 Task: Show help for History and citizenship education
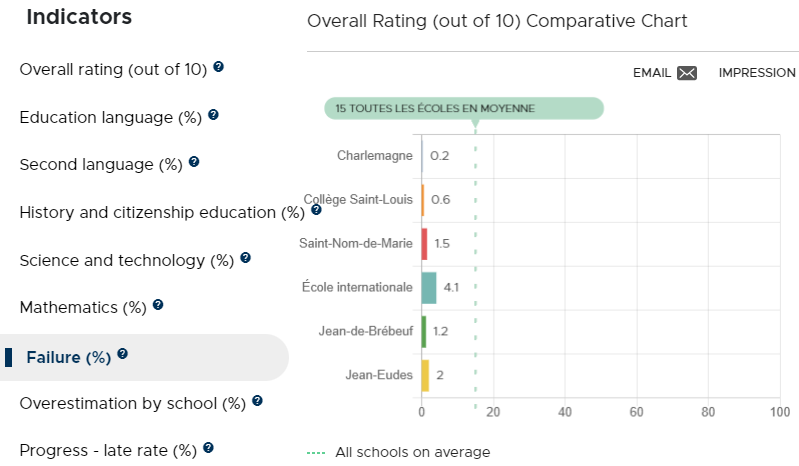point(316,209)
